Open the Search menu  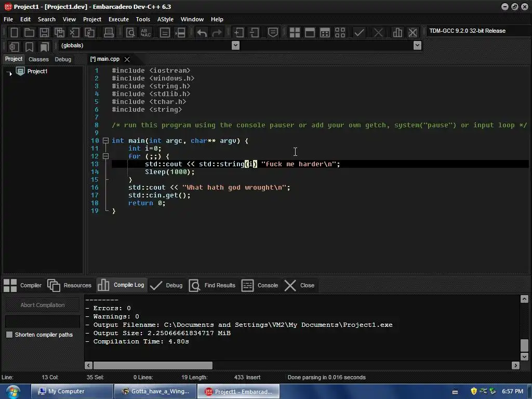coord(46,19)
